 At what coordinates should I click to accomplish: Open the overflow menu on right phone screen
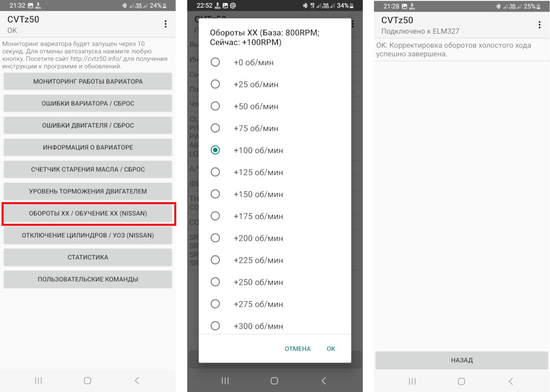pyautogui.click(x=539, y=25)
